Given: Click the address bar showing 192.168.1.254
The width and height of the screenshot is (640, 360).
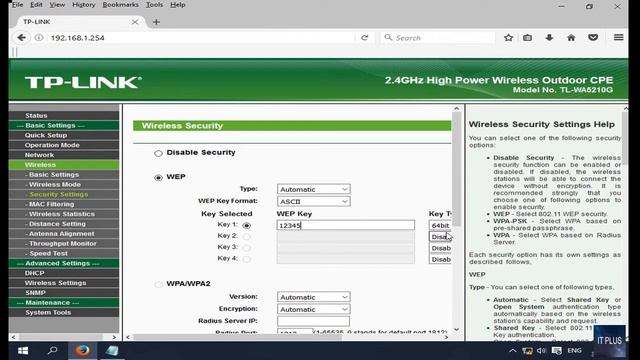Looking at the screenshot, I should click(202, 38).
